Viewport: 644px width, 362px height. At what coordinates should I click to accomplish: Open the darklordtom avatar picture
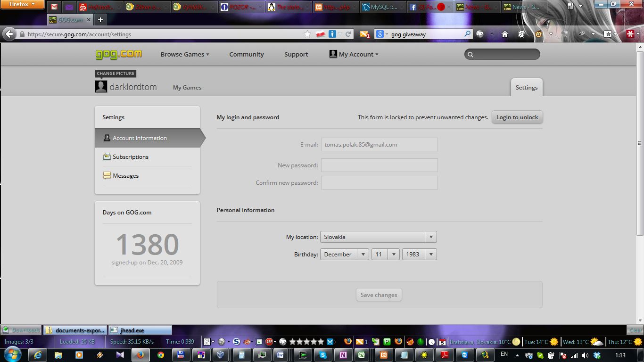101,86
